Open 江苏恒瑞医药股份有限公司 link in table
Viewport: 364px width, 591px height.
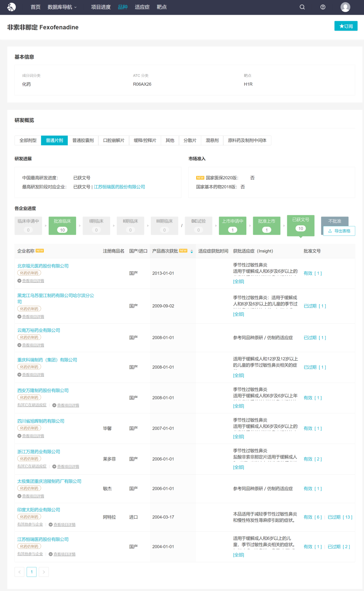click(43, 539)
